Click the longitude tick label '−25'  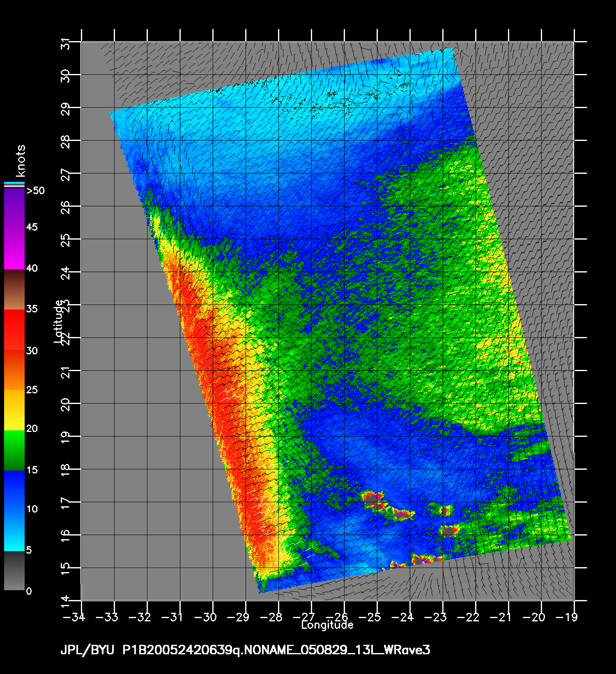point(370,617)
